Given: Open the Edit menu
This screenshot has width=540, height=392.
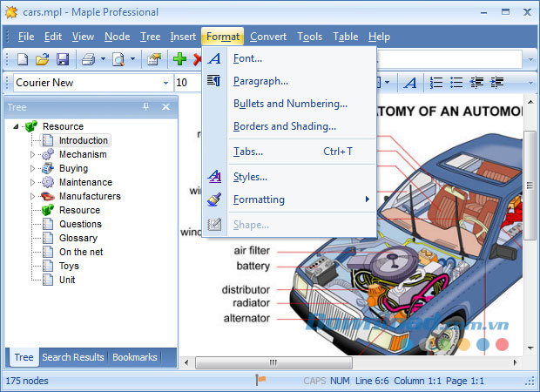Looking at the screenshot, I should [52, 37].
